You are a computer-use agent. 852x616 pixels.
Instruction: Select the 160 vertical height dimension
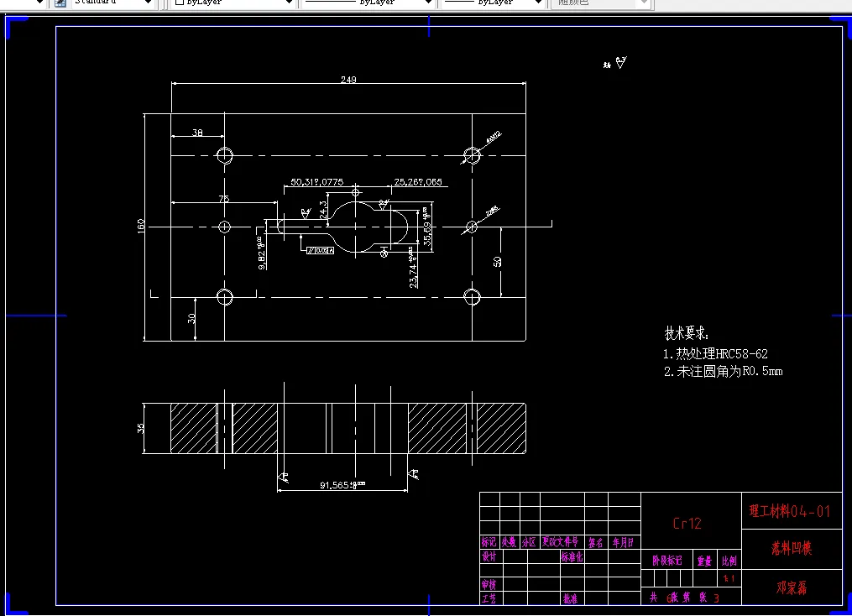[141, 226]
